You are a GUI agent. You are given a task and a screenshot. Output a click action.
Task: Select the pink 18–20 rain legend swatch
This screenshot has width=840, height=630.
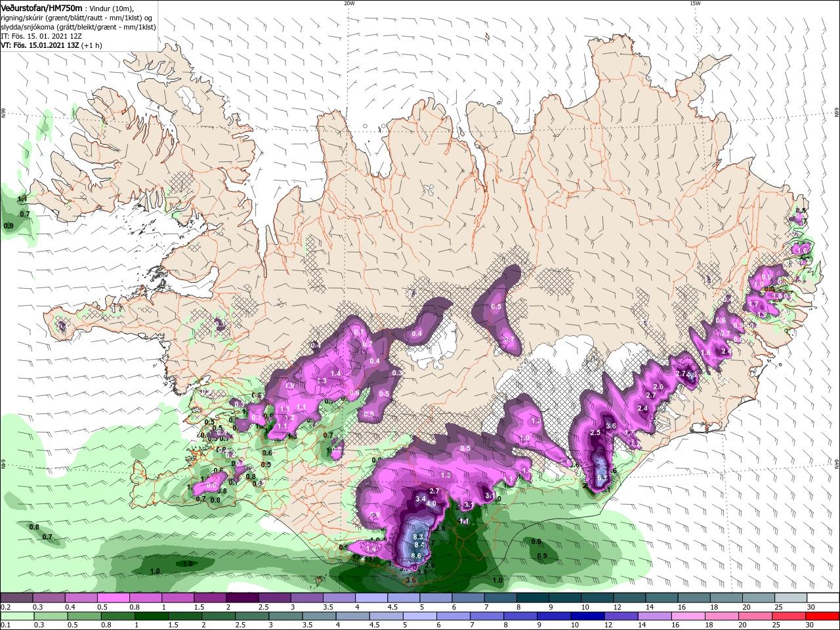(722, 616)
